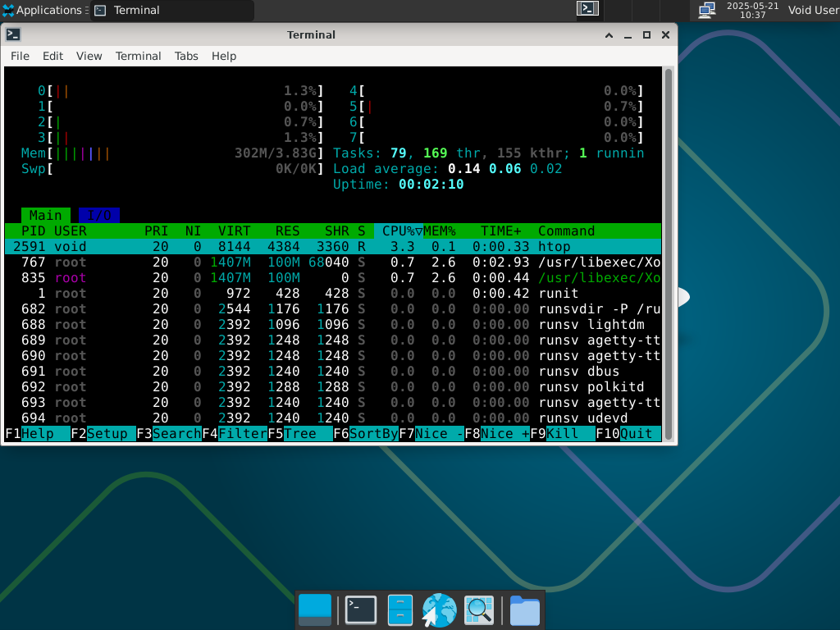Select the runsv lightdm row
Screen dimensions: 840x630
333,324
